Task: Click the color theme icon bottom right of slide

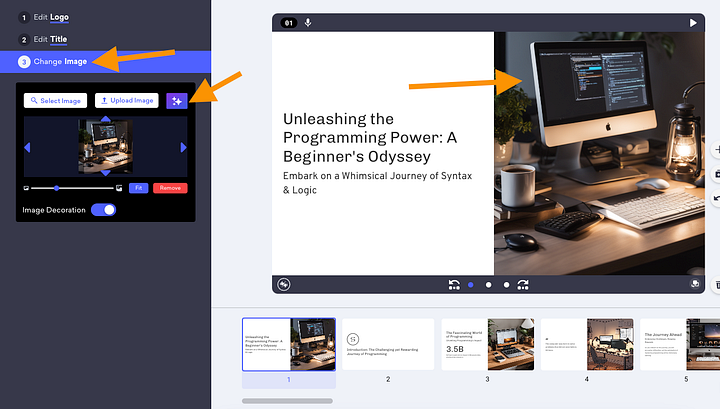Action: [695, 284]
